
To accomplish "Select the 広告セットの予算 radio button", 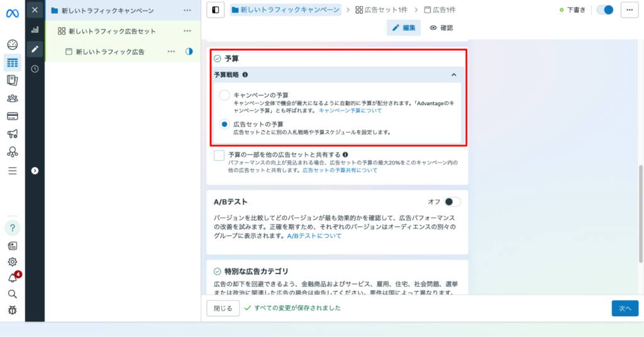I will (225, 124).
